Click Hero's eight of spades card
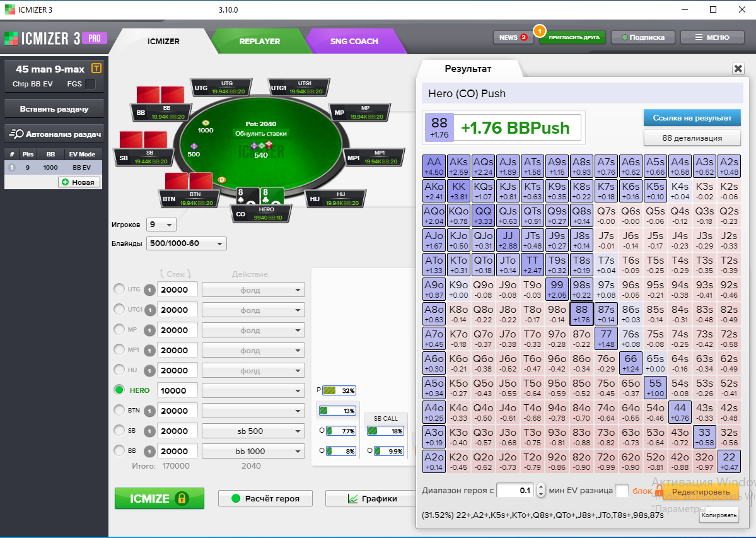The width and height of the screenshot is (756, 538). click(247, 196)
